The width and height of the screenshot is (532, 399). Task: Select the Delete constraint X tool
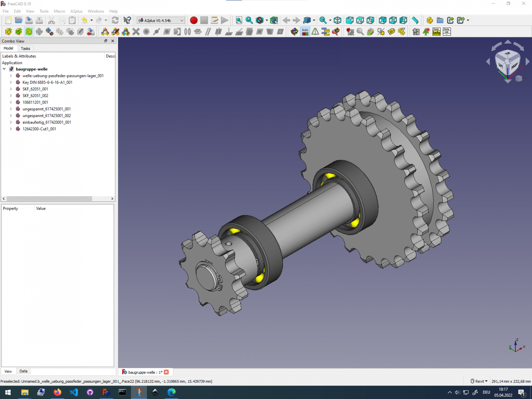136,32
